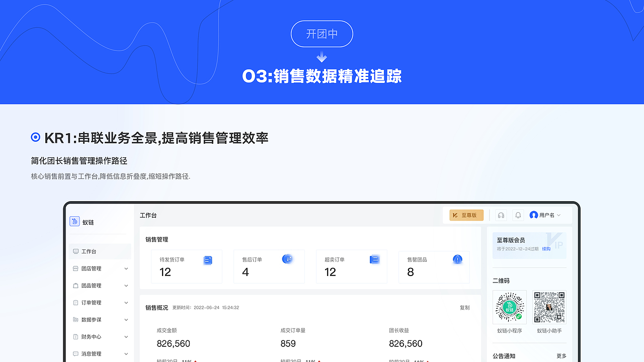Click the 数据参谋 chart icon
Image resolution: width=644 pixels, height=362 pixels.
75,320
